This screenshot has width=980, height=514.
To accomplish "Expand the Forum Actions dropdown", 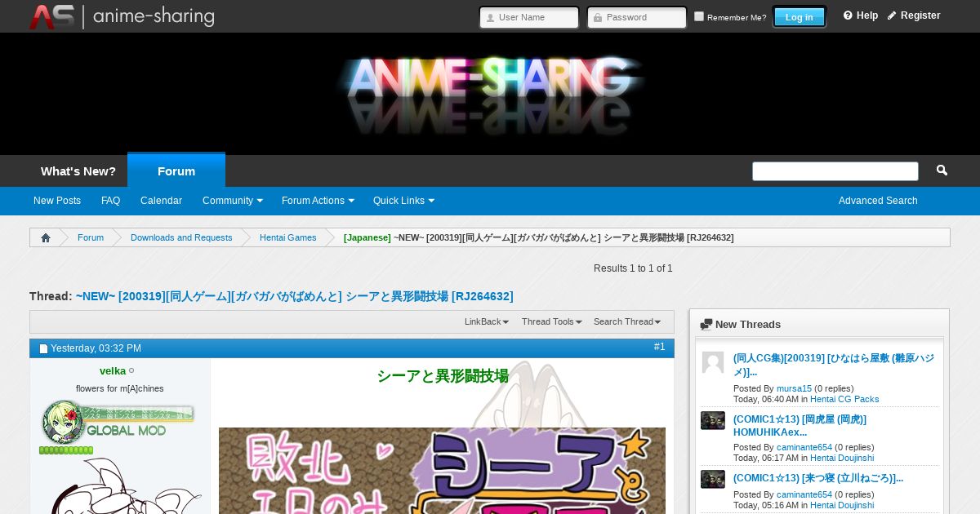I will 318,201.
